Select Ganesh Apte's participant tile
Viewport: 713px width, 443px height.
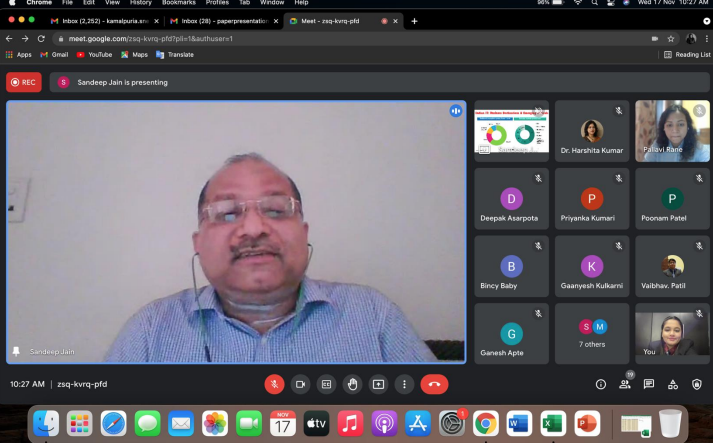point(512,334)
